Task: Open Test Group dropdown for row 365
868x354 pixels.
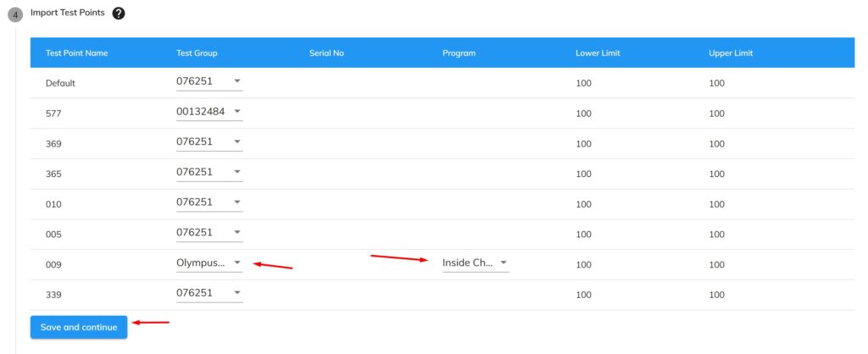Action: (209, 172)
